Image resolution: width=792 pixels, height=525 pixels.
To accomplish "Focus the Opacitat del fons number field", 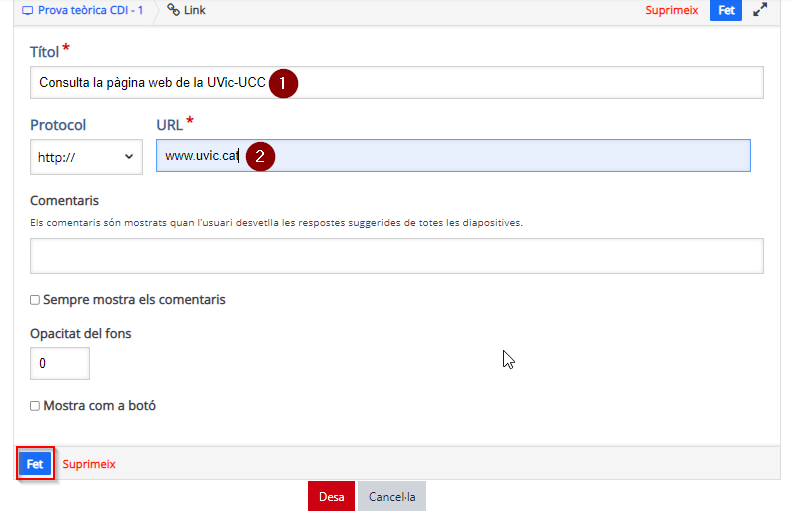I will tap(60, 363).
